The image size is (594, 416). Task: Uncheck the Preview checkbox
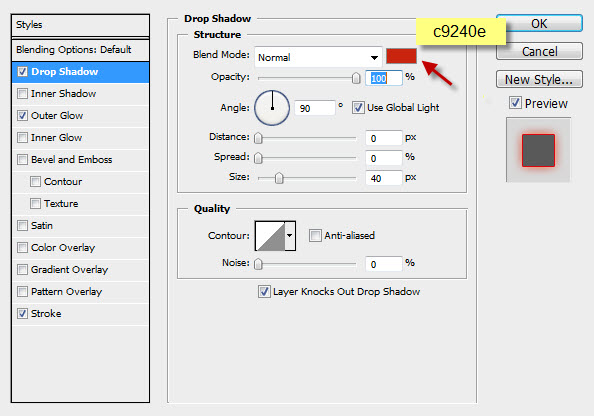pos(515,103)
